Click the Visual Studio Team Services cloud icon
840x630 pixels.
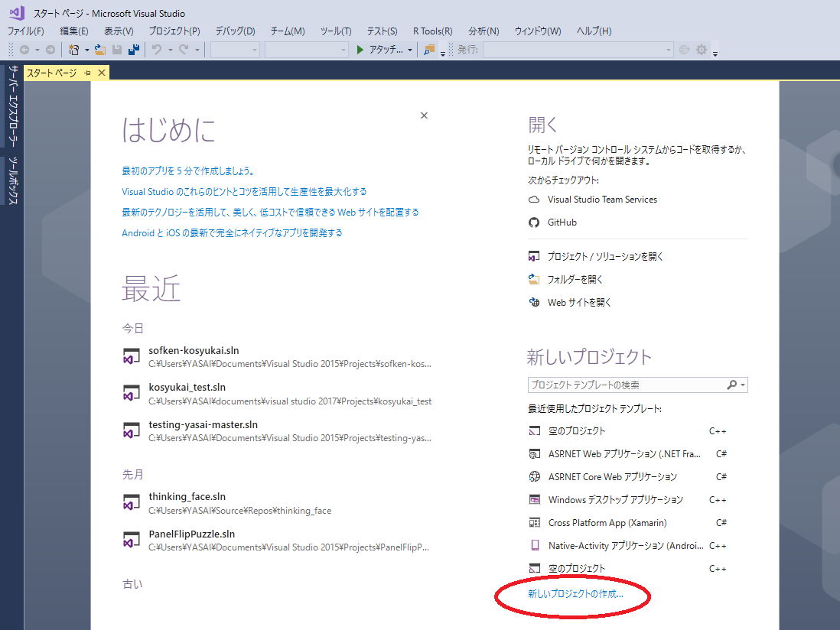(x=534, y=200)
